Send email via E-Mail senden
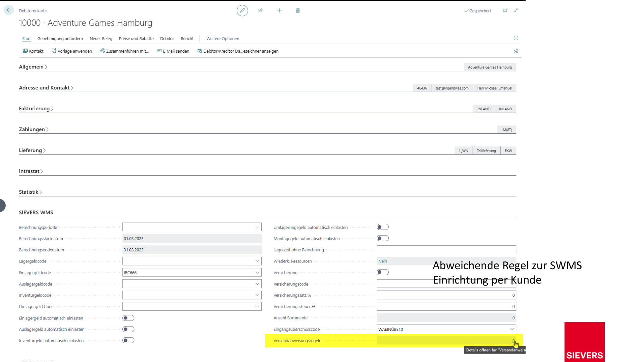The height and width of the screenshot is (362, 644). [173, 51]
